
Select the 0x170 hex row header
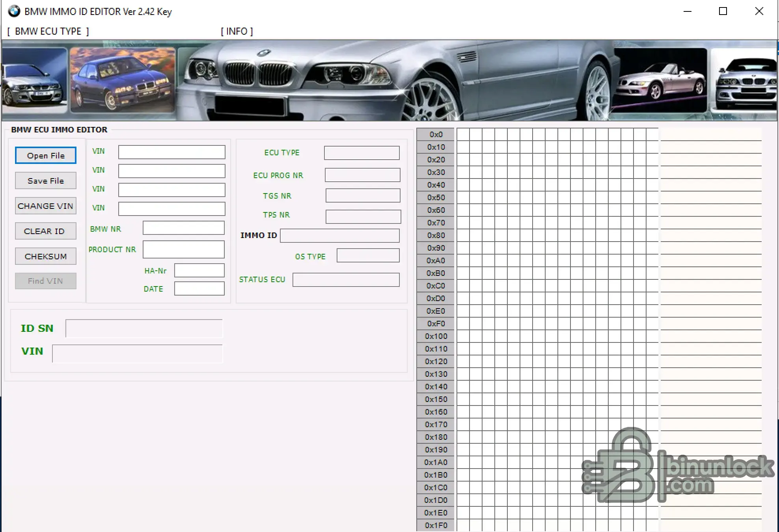(436, 424)
